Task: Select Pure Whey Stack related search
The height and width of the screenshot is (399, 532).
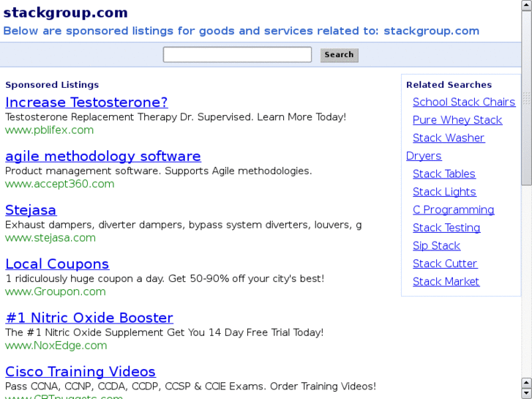Action: [x=457, y=120]
